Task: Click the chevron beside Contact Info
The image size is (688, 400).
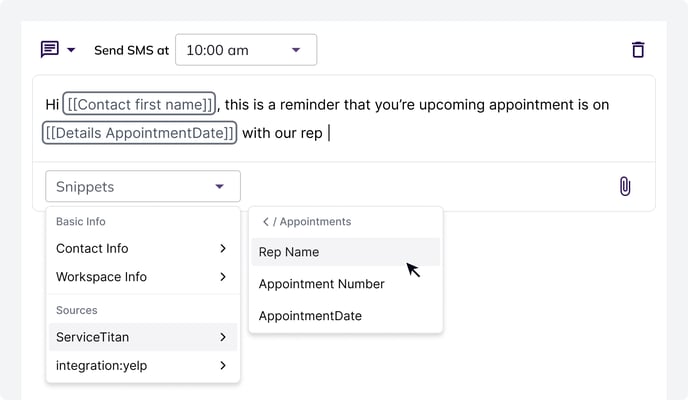Action: (223, 248)
